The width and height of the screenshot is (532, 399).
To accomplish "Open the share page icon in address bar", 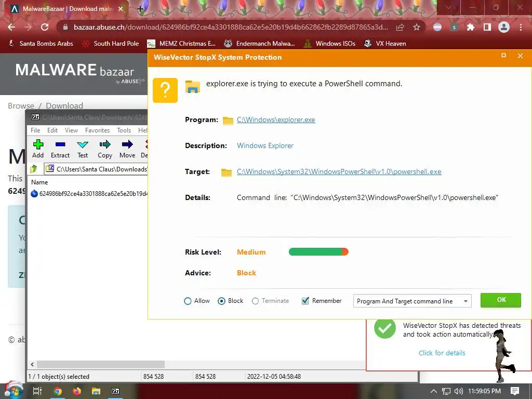I will point(400,27).
